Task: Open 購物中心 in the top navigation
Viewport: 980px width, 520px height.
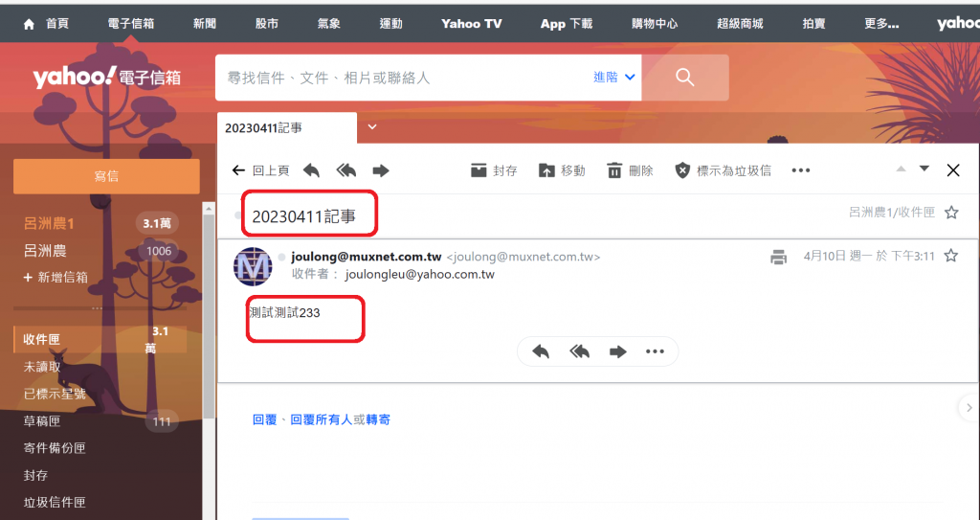Action: pos(655,24)
